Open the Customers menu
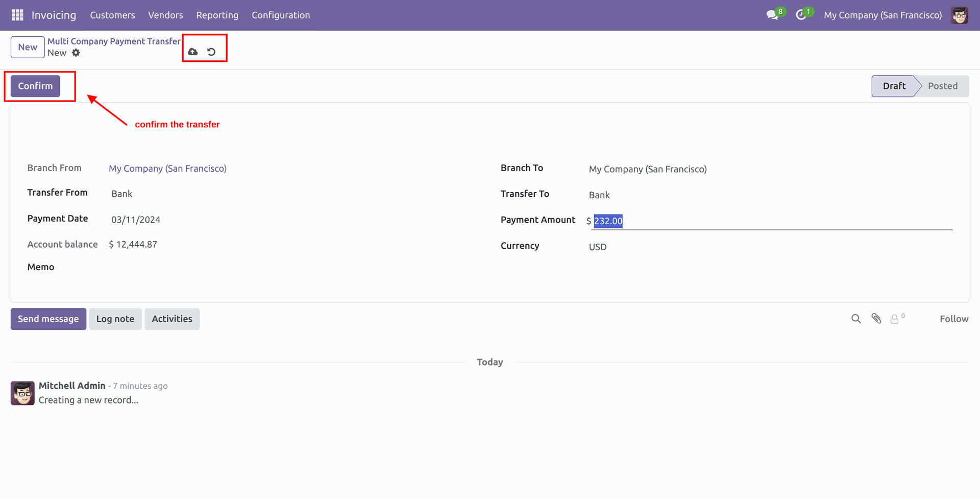The height and width of the screenshot is (499, 980). (x=112, y=15)
